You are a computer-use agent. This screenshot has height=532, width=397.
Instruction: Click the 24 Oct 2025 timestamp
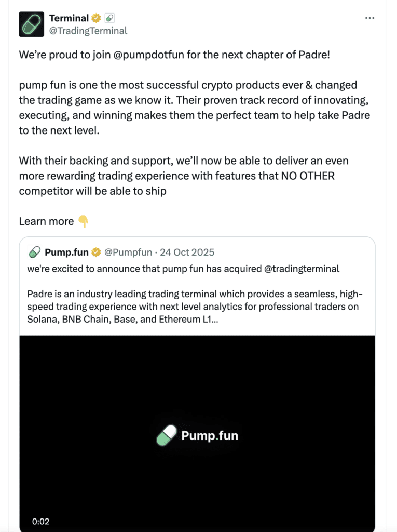coord(188,252)
